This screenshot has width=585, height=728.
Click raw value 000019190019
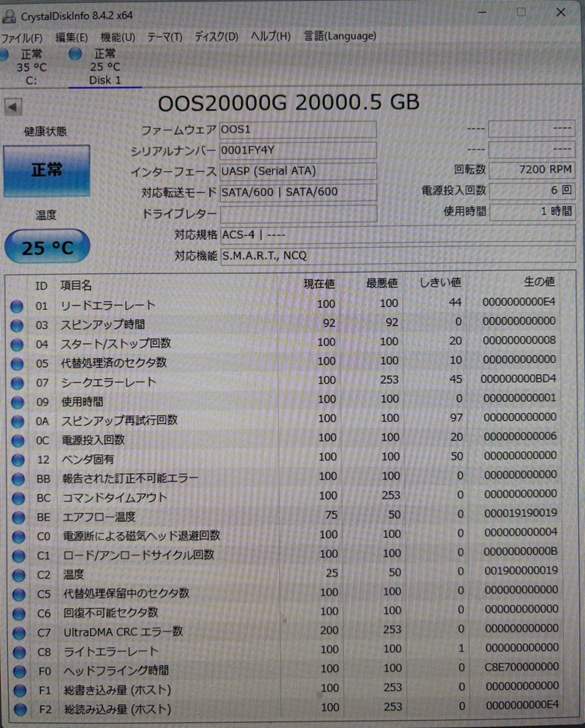point(521,513)
